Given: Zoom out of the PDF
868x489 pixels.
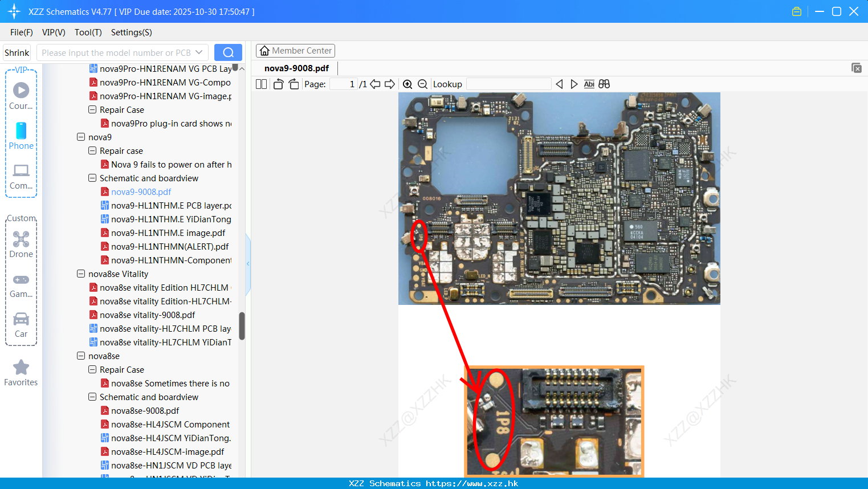Looking at the screenshot, I should click(x=422, y=84).
